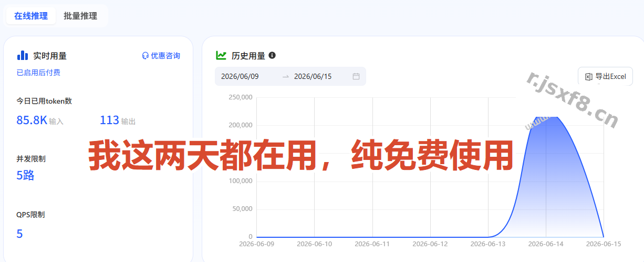Click the 并发限制 label
Image resolution: width=644 pixels, height=262 pixels.
(x=31, y=158)
